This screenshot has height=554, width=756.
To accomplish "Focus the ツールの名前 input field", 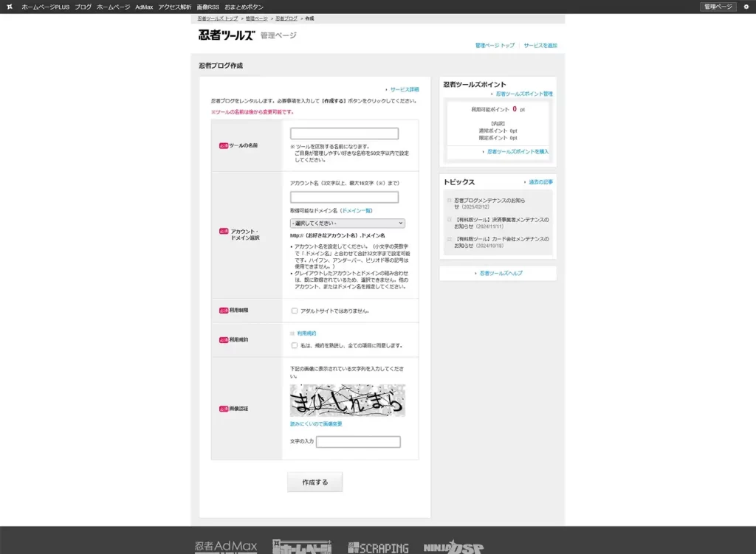I will coord(344,134).
